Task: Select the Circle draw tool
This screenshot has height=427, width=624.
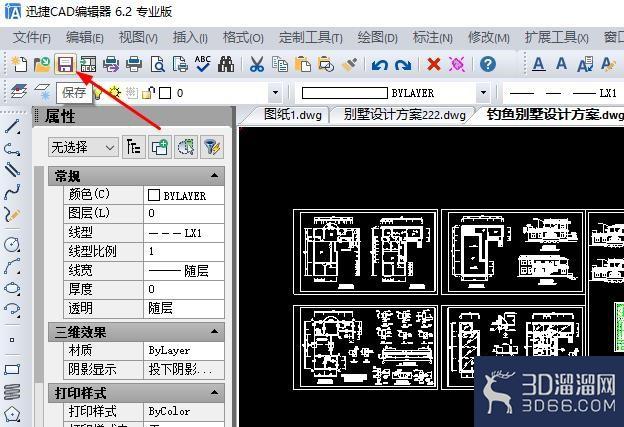Action: tap(12, 244)
